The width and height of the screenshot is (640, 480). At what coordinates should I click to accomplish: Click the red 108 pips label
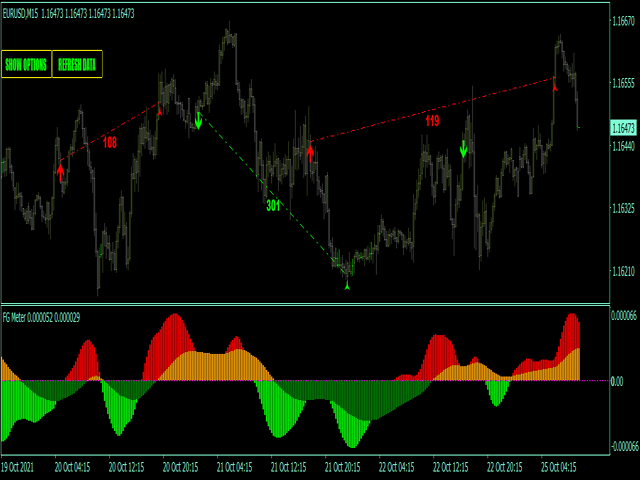pos(110,142)
